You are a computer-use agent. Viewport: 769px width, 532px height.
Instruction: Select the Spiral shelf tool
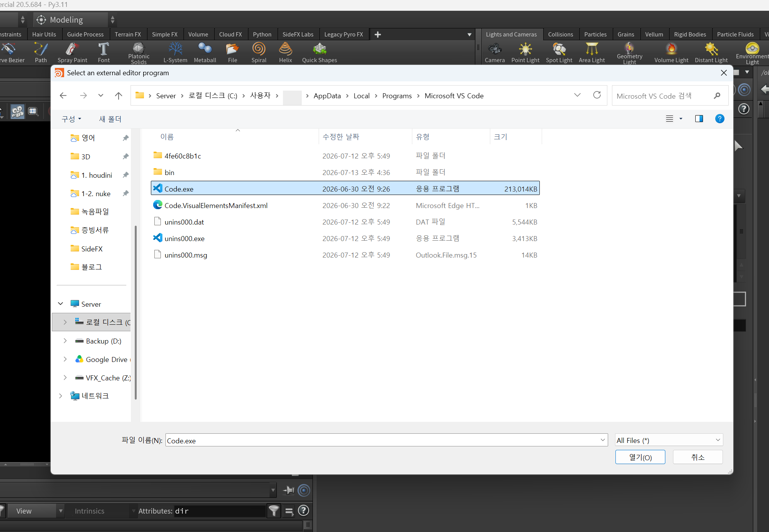pyautogui.click(x=259, y=53)
